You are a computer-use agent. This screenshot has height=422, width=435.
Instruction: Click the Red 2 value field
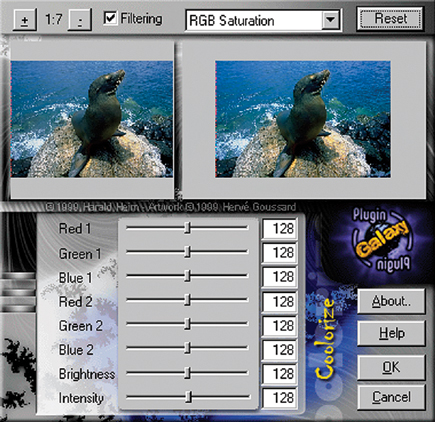coord(279,301)
